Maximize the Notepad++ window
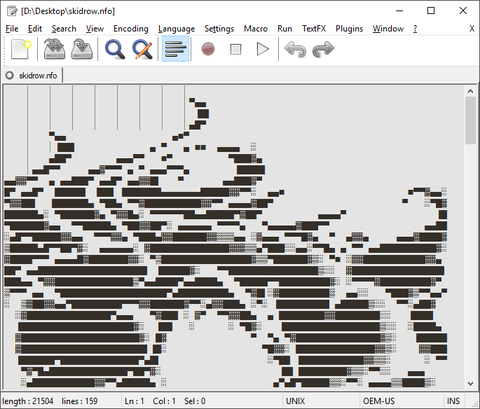480x409 pixels. coord(431,11)
